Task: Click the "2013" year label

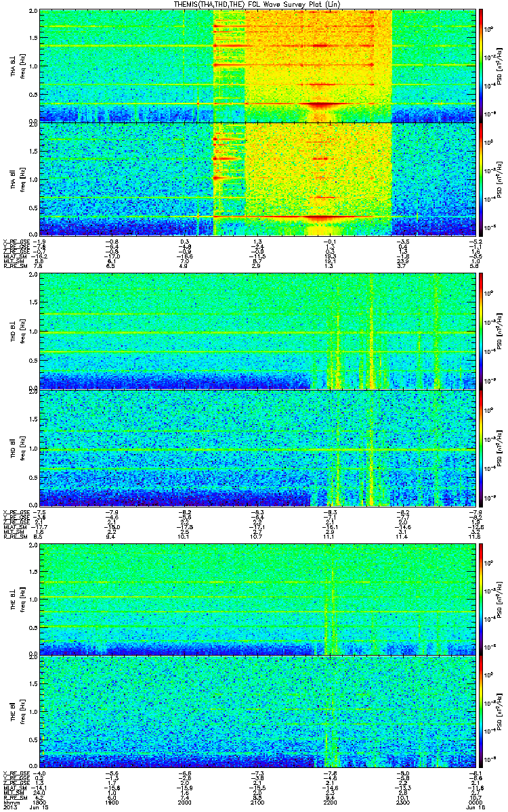Action: point(9,808)
